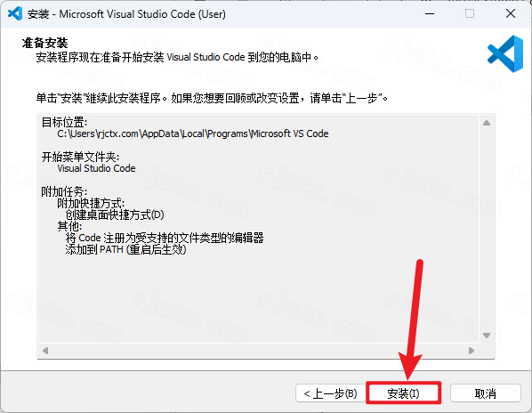The height and width of the screenshot is (413, 532).
Task: Click the 开始菜单文件夹 label
Action: [x=80, y=157]
